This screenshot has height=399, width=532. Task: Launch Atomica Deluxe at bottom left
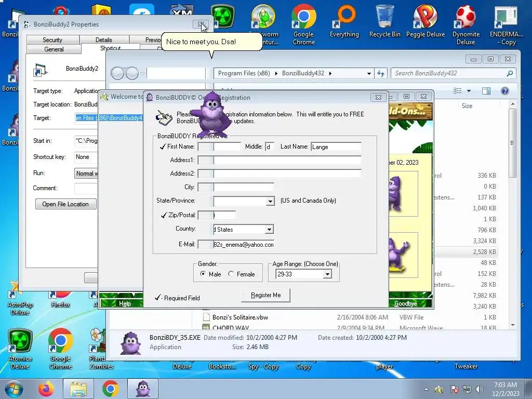pos(20,349)
